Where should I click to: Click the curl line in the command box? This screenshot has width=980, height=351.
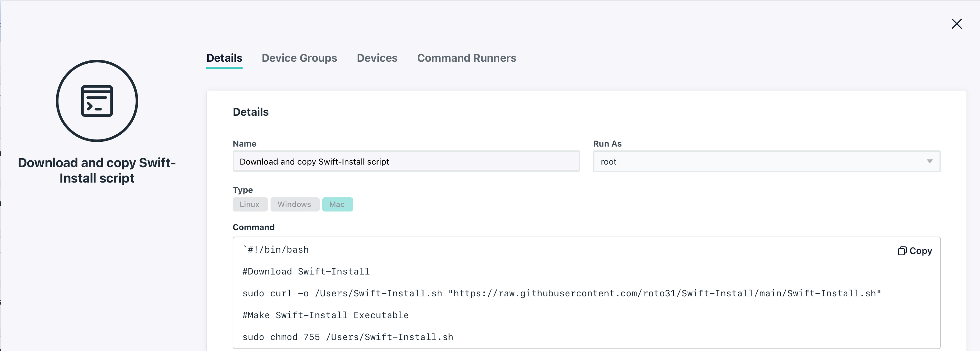[343, 293]
